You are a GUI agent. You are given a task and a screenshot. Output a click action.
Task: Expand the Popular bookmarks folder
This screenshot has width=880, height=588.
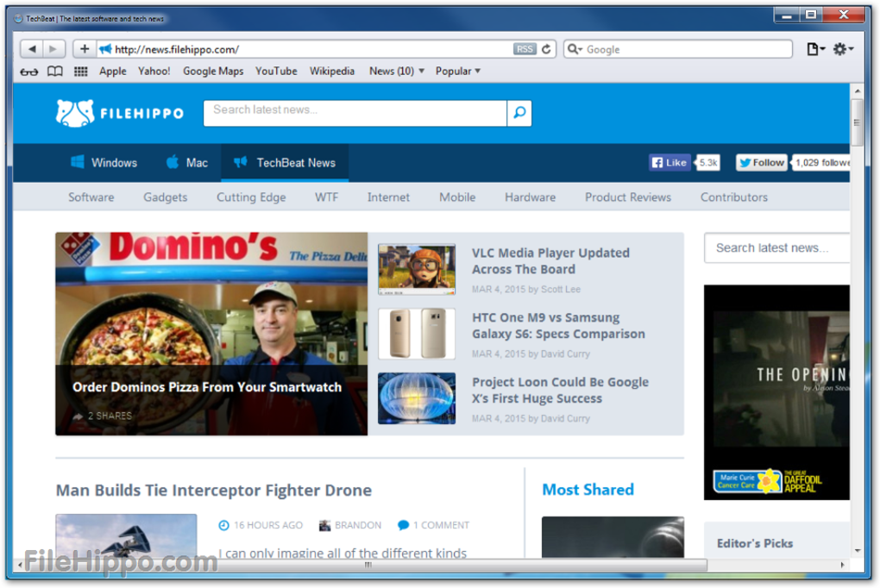point(458,72)
